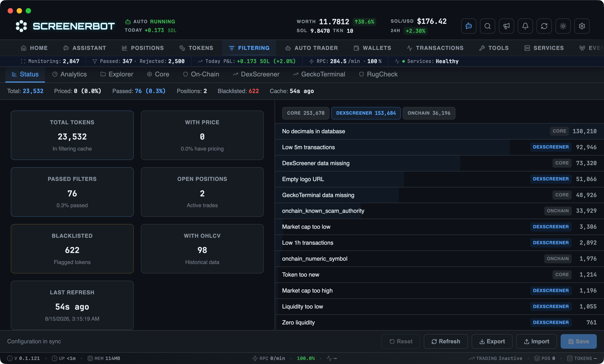
Task: Click the memory chip icon
Action: click(90, 358)
